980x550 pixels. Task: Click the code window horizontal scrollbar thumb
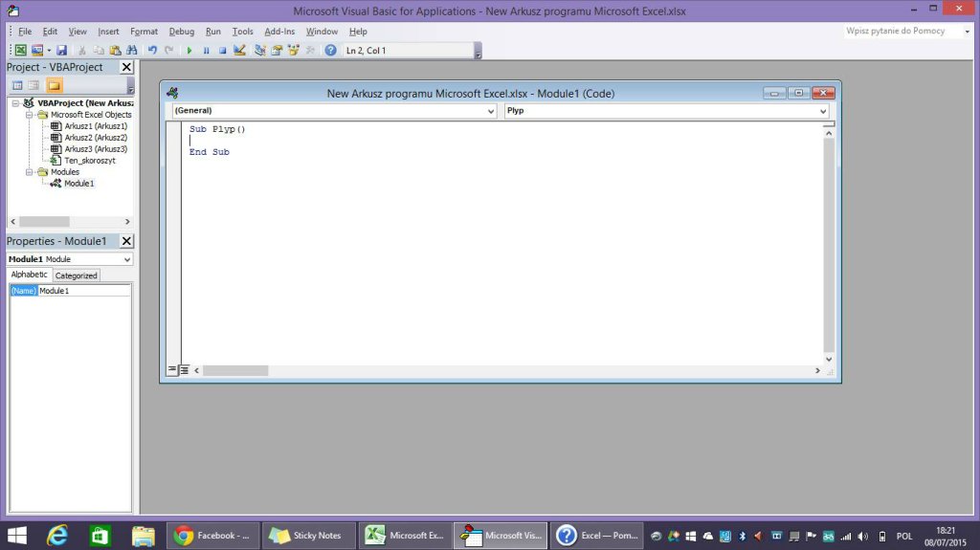point(235,370)
